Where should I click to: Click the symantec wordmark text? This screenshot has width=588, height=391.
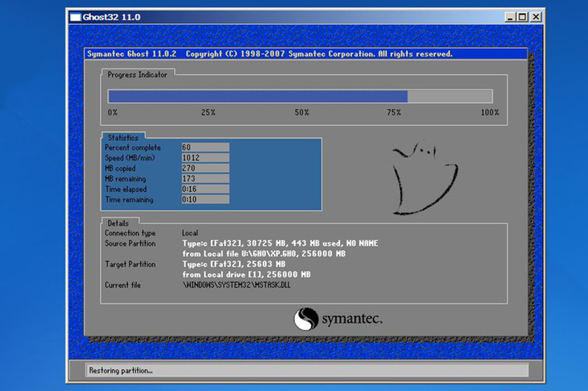[x=352, y=319]
